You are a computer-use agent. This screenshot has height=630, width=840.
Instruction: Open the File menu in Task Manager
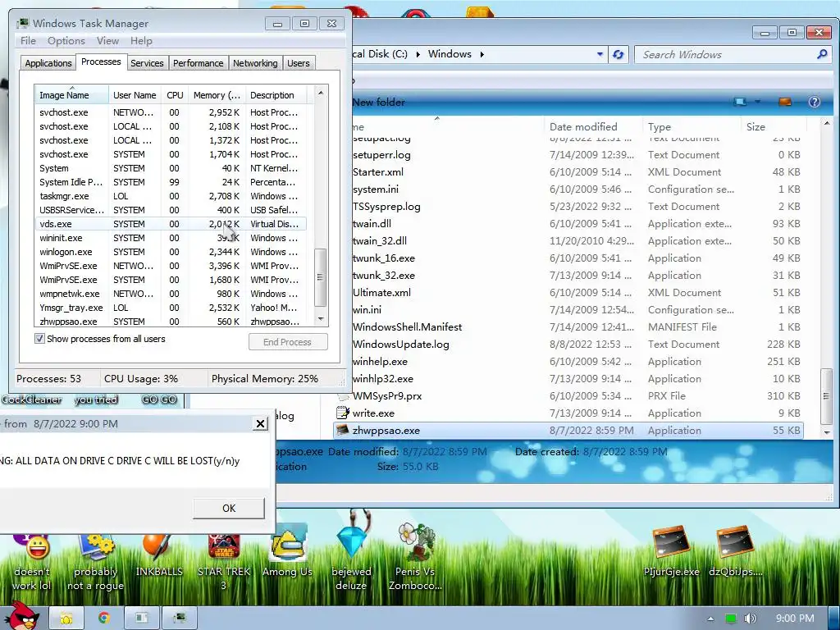coord(28,41)
